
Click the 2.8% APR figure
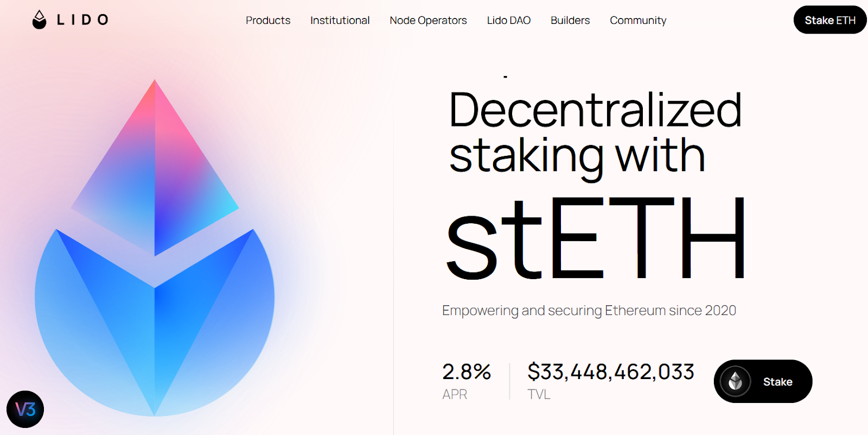[467, 372]
